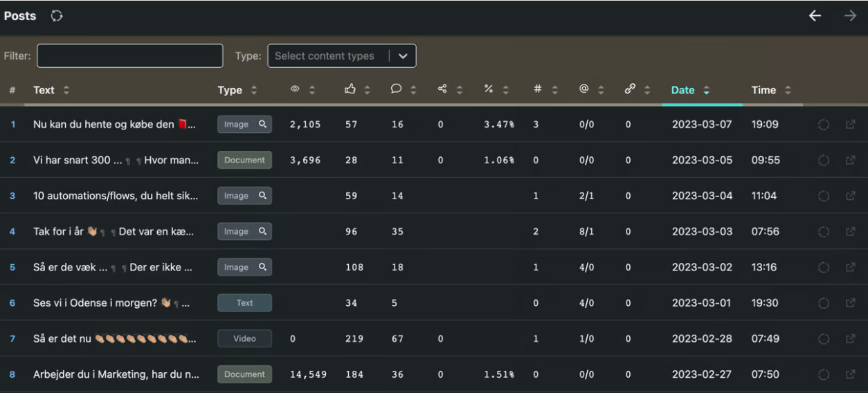868x393 pixels.
Task: Go forward with the right arrow
Action: tap(850, 16)
